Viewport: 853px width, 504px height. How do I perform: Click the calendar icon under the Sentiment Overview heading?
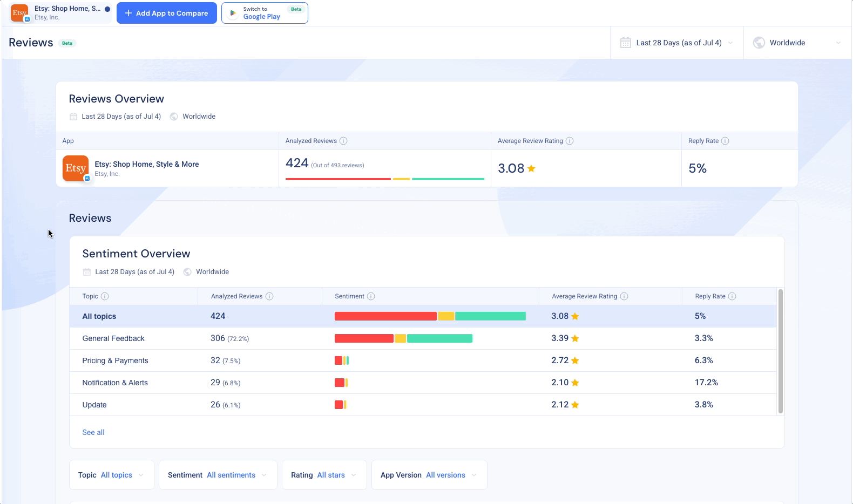[x=87, y=272]
